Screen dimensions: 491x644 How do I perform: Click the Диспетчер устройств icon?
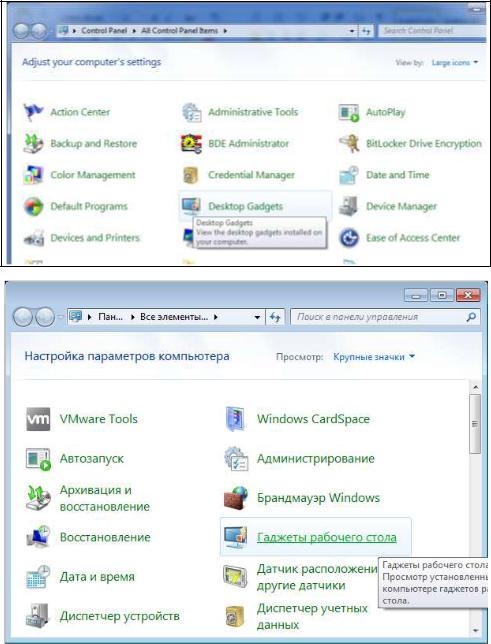tap(38, 616)
